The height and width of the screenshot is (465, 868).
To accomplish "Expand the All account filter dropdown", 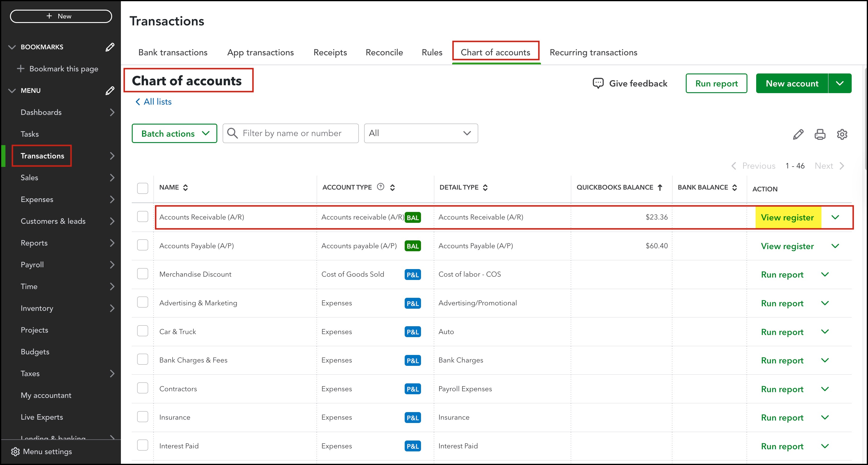I will coord(420,133).
